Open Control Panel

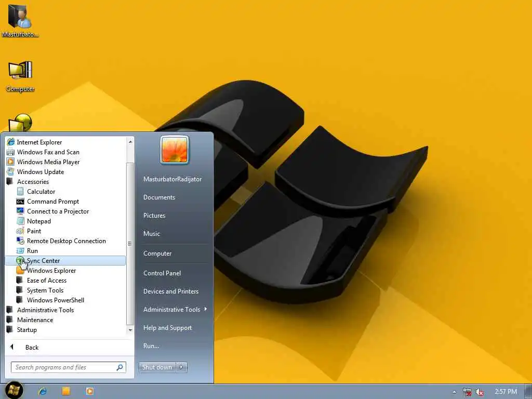tap(162, 273)
